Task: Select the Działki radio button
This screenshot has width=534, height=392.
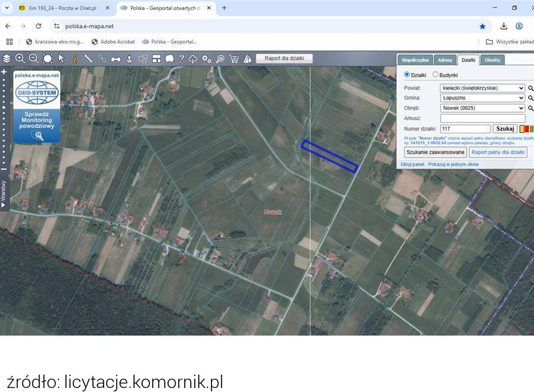Action: pos(407,75)
